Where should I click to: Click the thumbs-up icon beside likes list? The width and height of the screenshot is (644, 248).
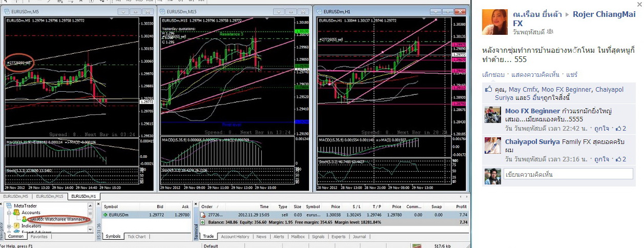tap(488, 89)
